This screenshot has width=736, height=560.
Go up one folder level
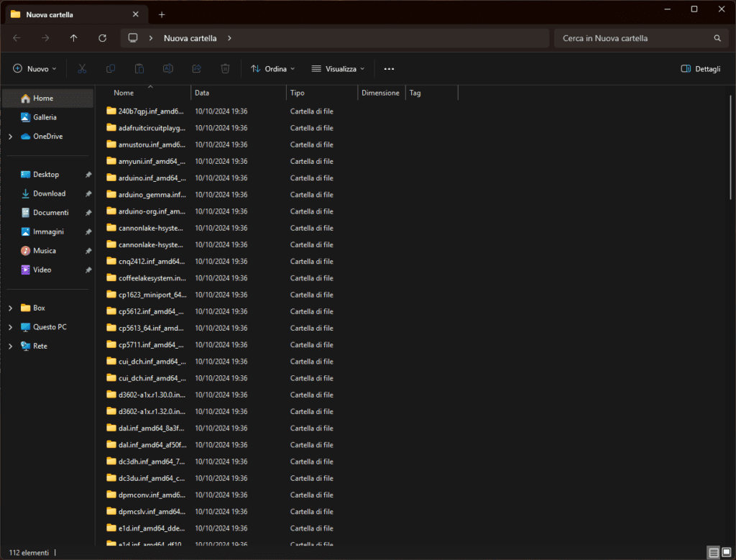pyautogui.click(x=73, y=38)
